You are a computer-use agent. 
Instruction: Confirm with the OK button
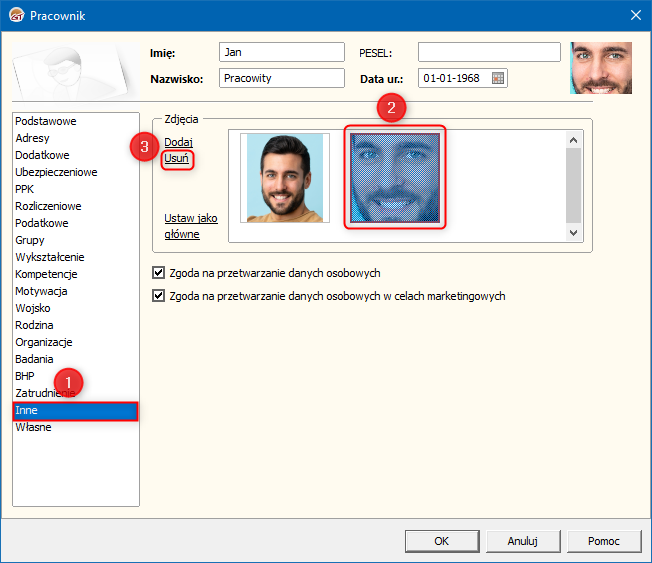442,541
